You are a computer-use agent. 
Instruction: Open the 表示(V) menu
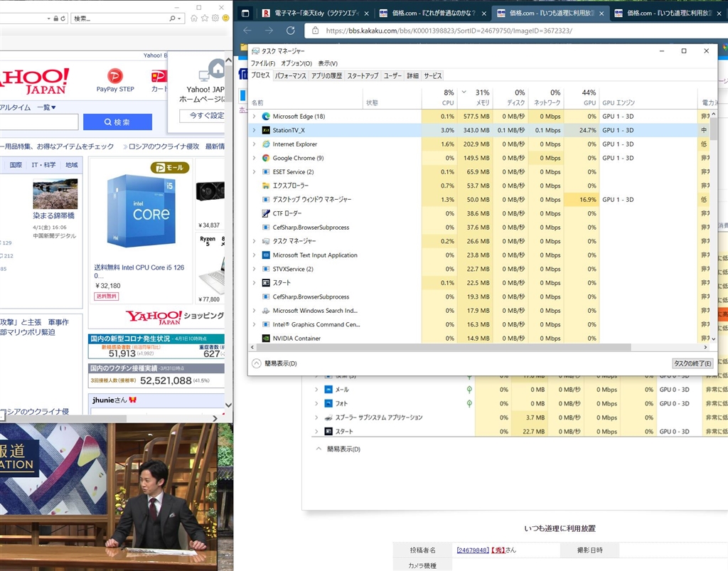(328, 63)
